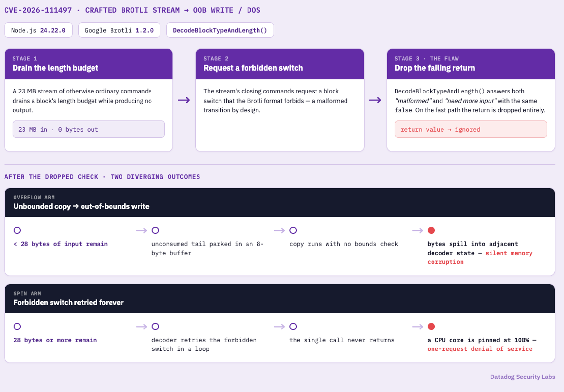Click 'unconsumed tail parked in an 8-byte buffer'
This screenshot has width=564, height=392.
pyautogui.click(x=208, y=249)
